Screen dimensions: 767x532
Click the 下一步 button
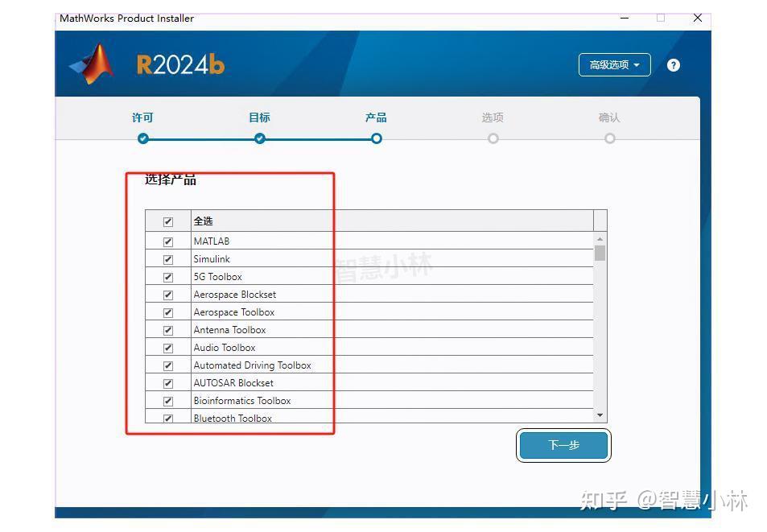coord(563,445)
